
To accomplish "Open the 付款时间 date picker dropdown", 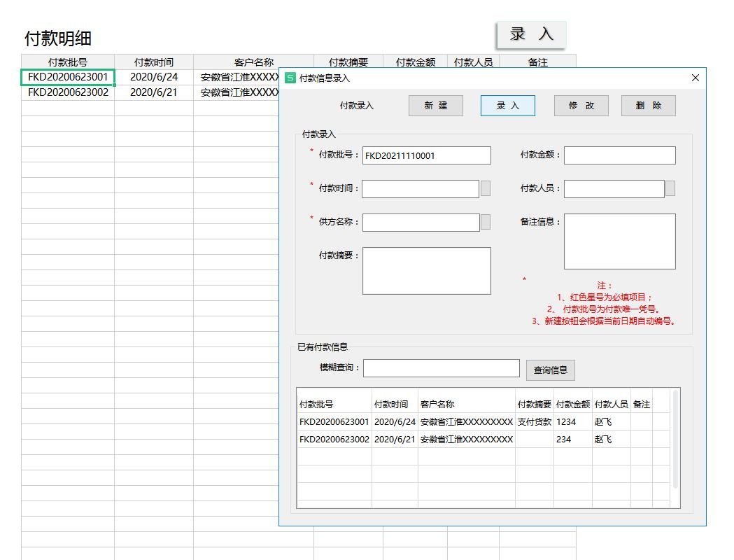I will tap(486, 189).
